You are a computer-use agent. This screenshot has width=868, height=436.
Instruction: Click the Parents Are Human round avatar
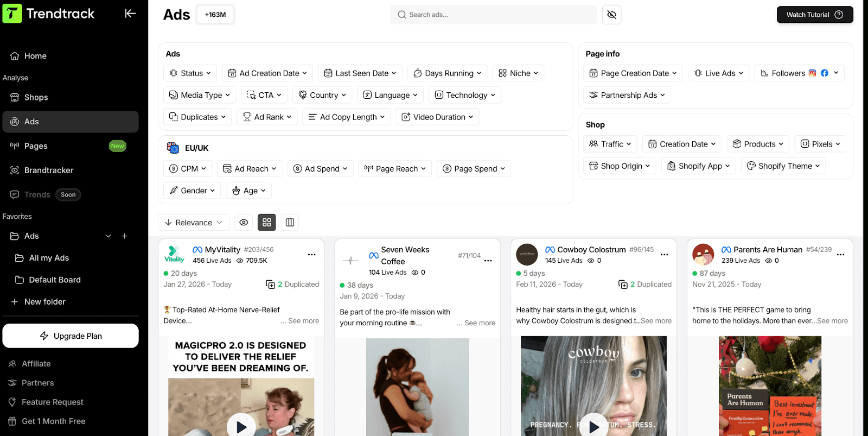(703, 255)
